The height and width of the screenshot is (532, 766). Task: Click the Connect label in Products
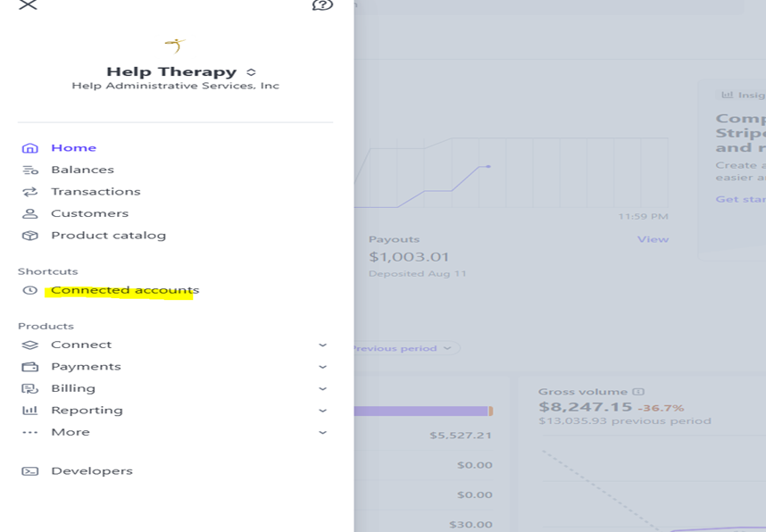81,345
